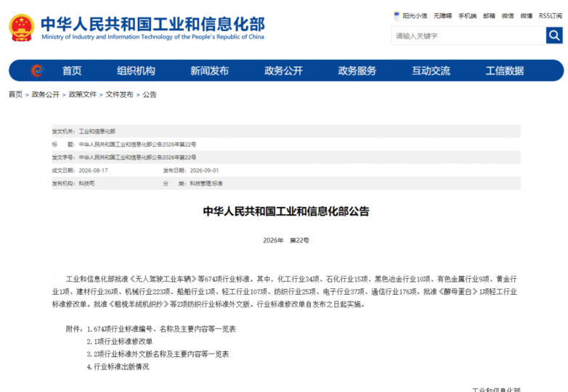Click the 标题 row announcement title
568x392 pixels.
pos(137,144)
